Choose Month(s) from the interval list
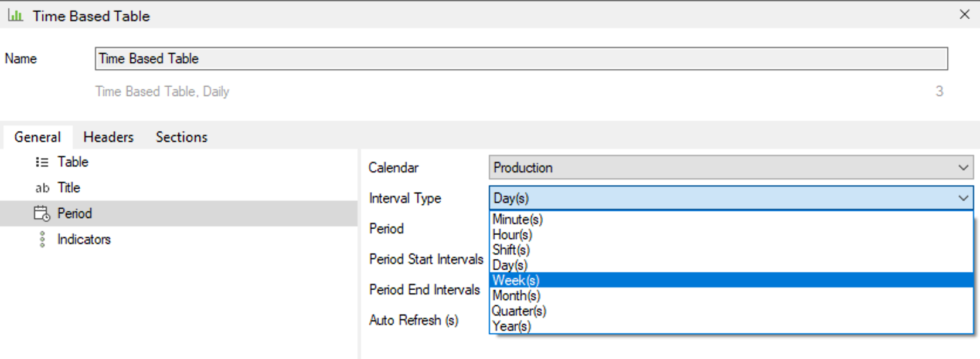The height and width of the screenshot is (359, 980). pyautogui.click(x=731, y=296)
